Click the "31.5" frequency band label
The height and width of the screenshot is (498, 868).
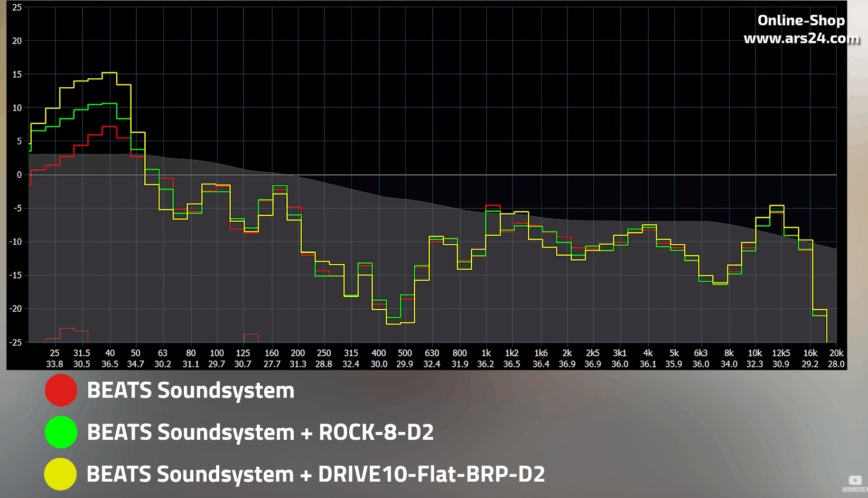(81, 353)
